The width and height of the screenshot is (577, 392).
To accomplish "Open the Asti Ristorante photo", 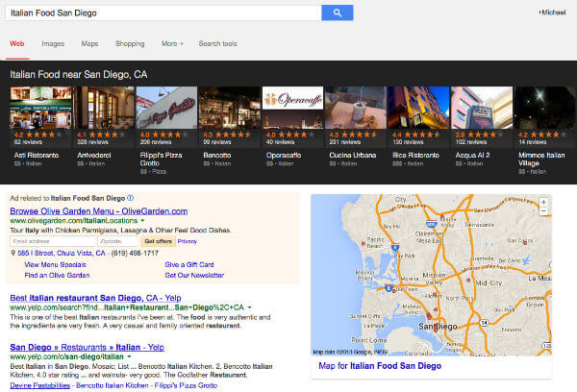I will pyautogui.click(x=40, y=108).
